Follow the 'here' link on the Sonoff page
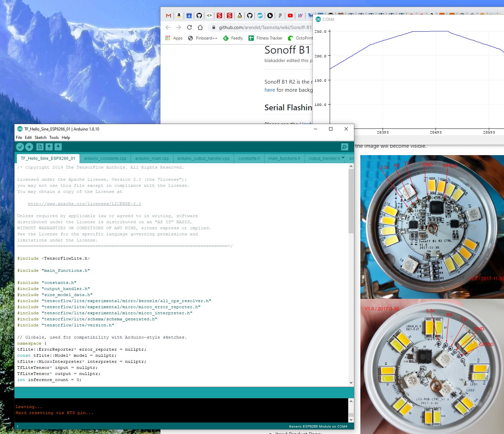 point(270,90)
